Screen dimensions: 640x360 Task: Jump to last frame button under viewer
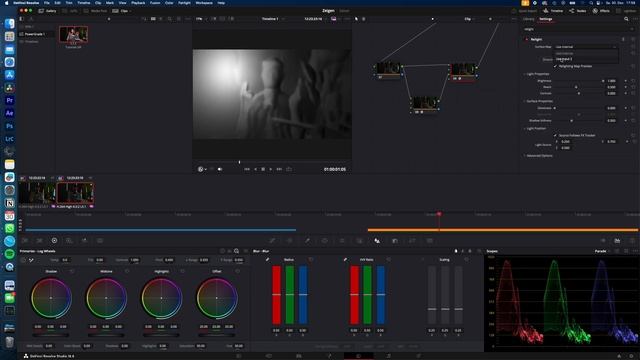[x=279, y=169]
